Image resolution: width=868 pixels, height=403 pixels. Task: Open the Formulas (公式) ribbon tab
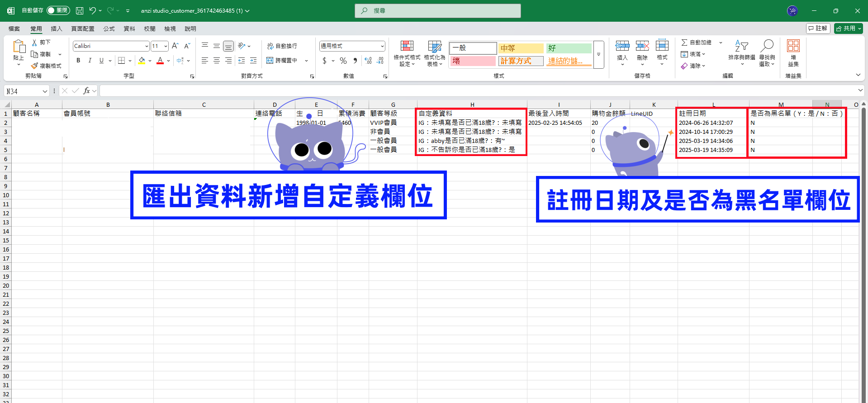[109, 28]
